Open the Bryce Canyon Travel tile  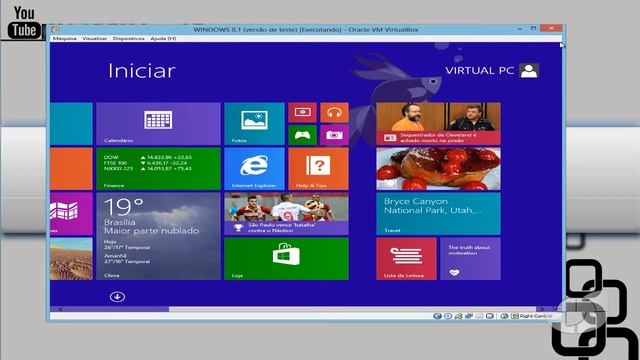coord(438,213)
